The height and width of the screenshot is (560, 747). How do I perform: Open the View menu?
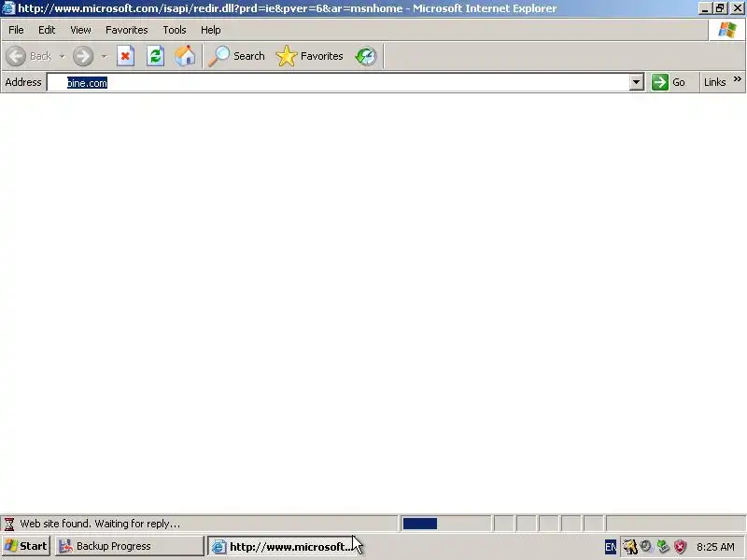[x=80, y=30]
